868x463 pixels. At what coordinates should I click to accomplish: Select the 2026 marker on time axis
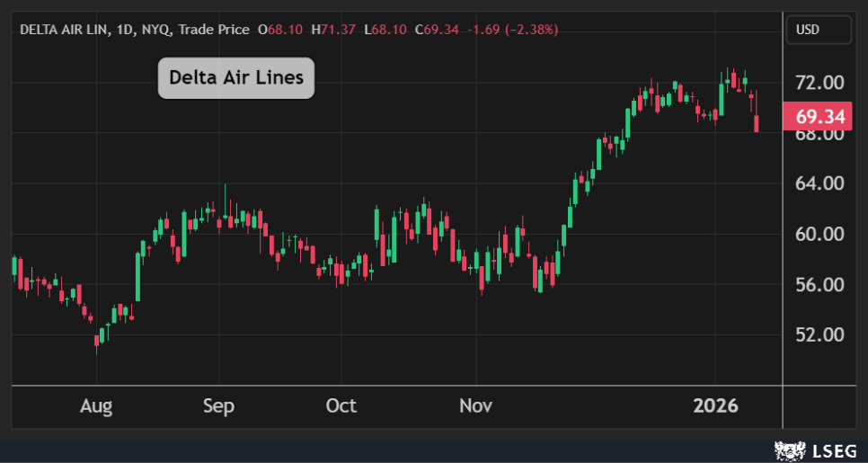[x=715, y=406]
